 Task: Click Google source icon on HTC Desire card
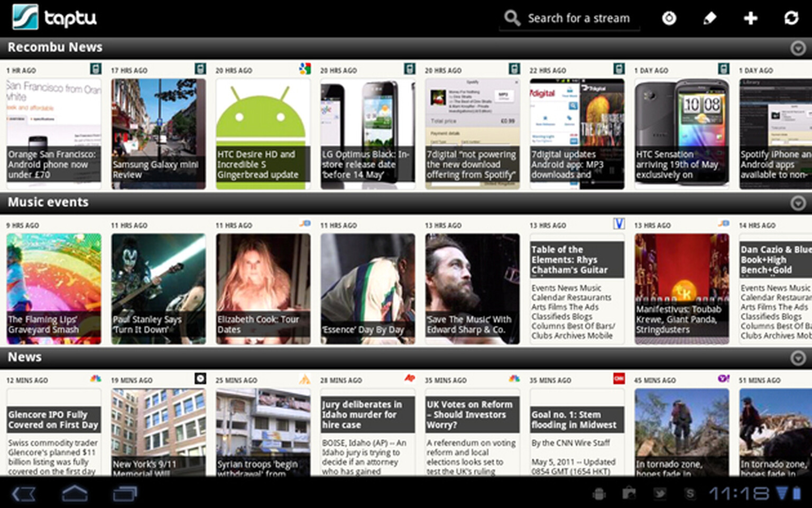[x=304, y=68]
